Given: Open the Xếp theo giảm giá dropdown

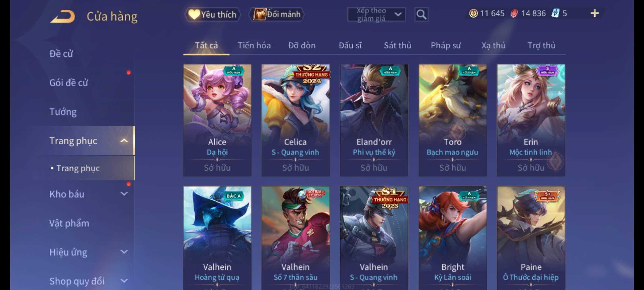Looking at the screenshot, I should (x=376, y=15).
